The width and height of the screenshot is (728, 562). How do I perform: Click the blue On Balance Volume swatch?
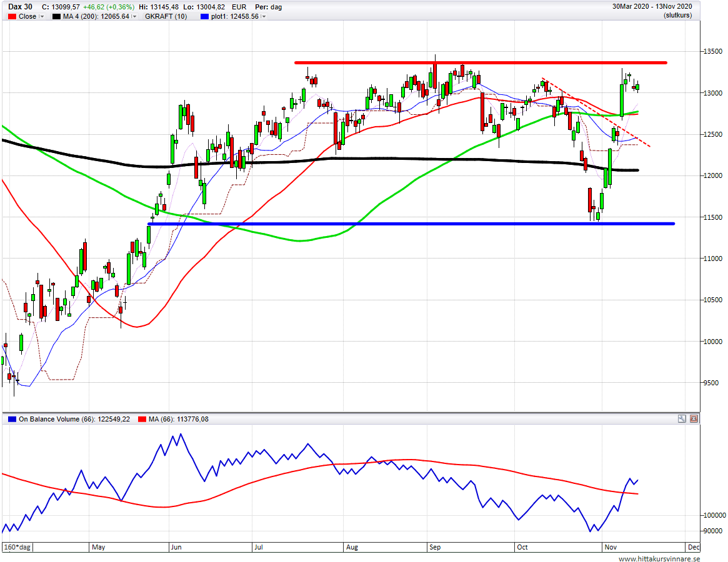pyautogui.click(x=12, y=419)
